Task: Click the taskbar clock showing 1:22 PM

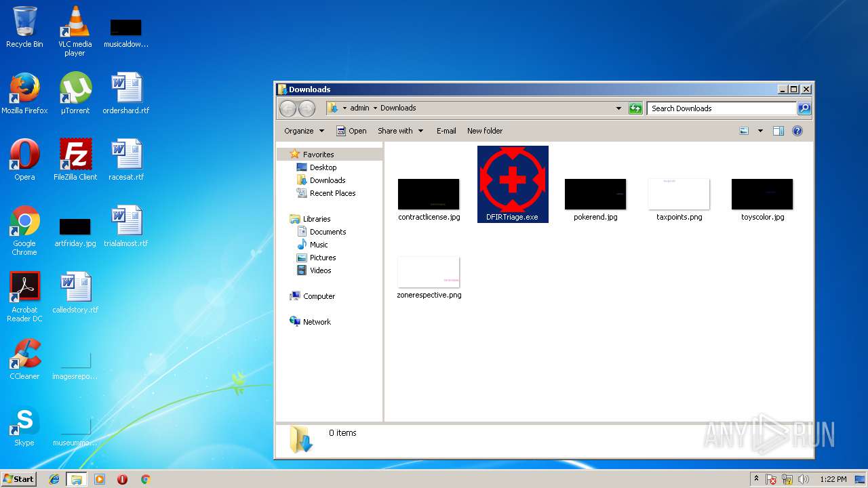Action: pos(833,479)
